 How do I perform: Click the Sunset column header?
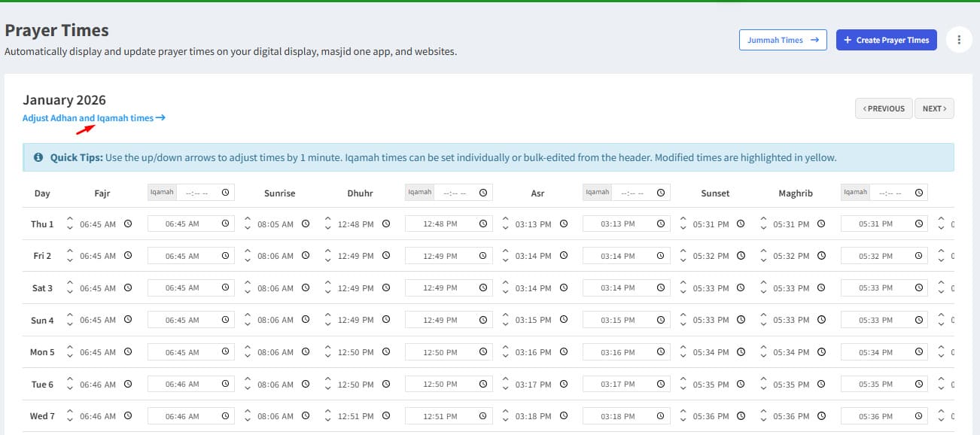[x=715, y=193]
